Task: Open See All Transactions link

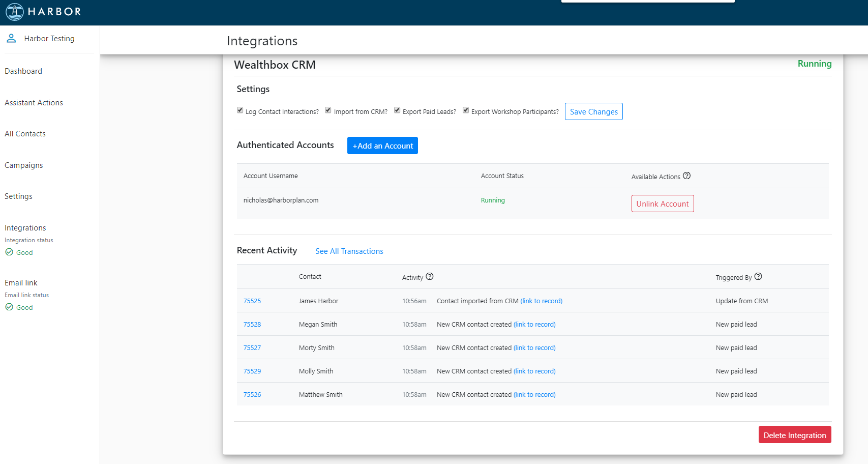Action: coord(349,251)
